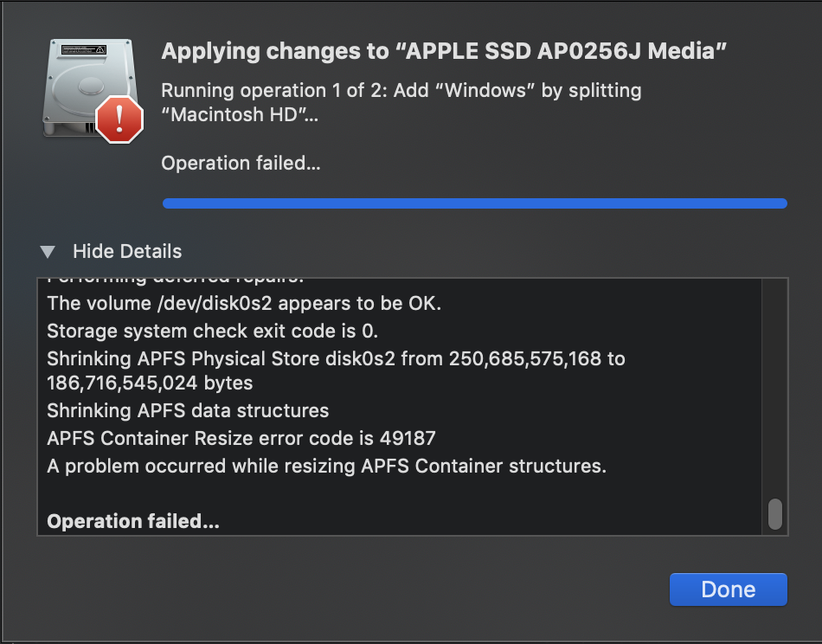Click the "Shrinking APFS data structures" log line

pyautogui.click(x=188, y=410)
